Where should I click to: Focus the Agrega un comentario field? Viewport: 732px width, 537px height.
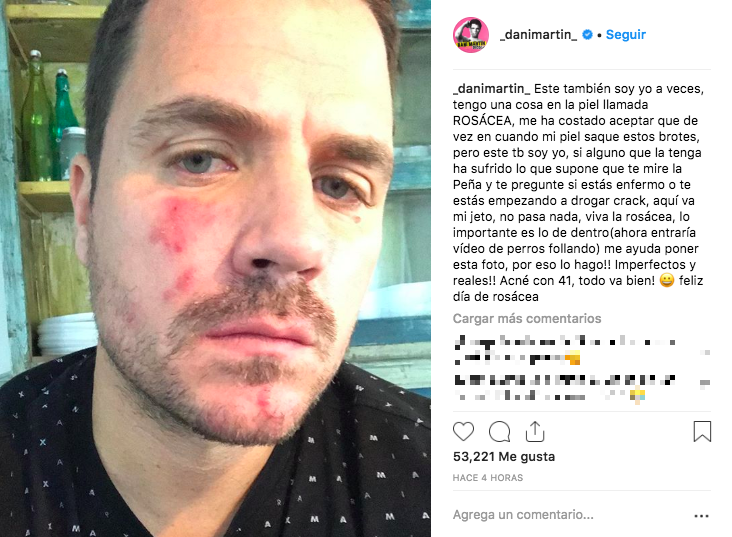tap(570, 515)
